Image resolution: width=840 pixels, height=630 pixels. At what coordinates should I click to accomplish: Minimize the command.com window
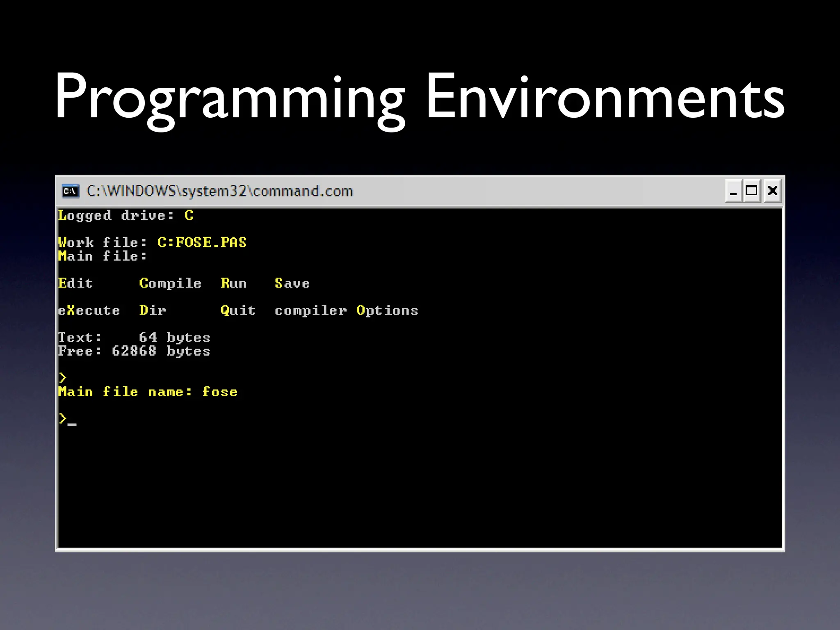point(733,191)
